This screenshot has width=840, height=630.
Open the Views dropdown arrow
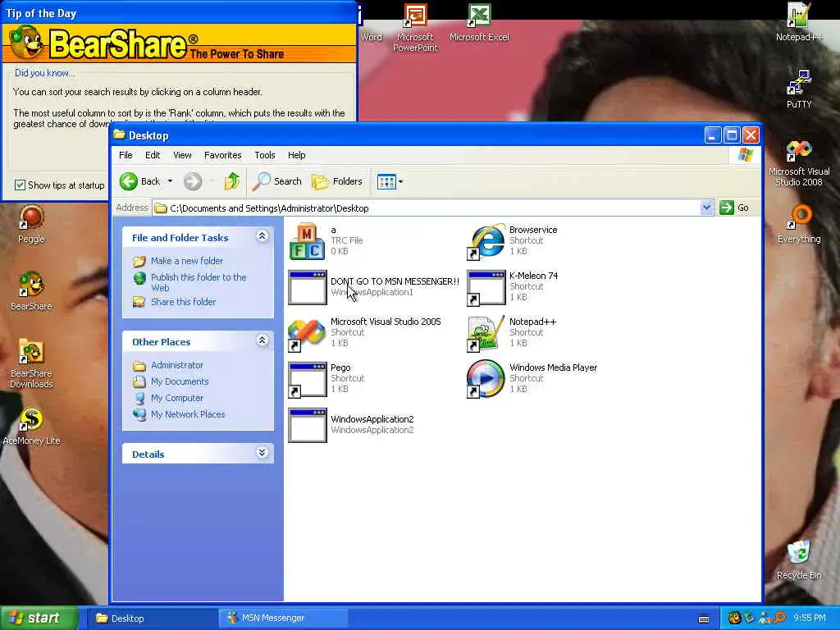tap(400, 181)
